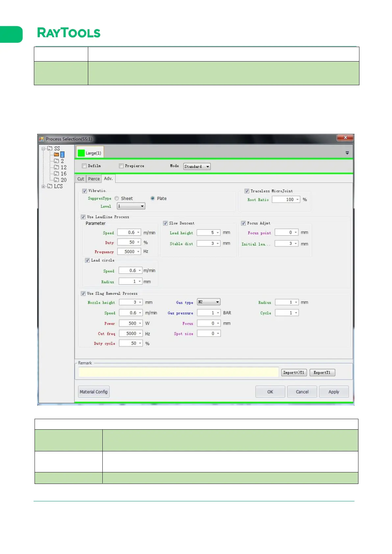
Task: Click the slag removal Focus field
Action: [209, 323]
